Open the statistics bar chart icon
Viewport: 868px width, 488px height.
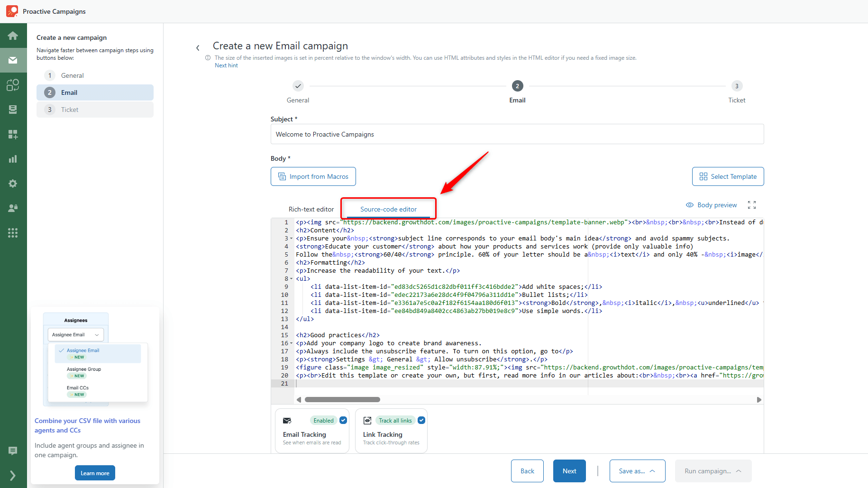[13, 159]
